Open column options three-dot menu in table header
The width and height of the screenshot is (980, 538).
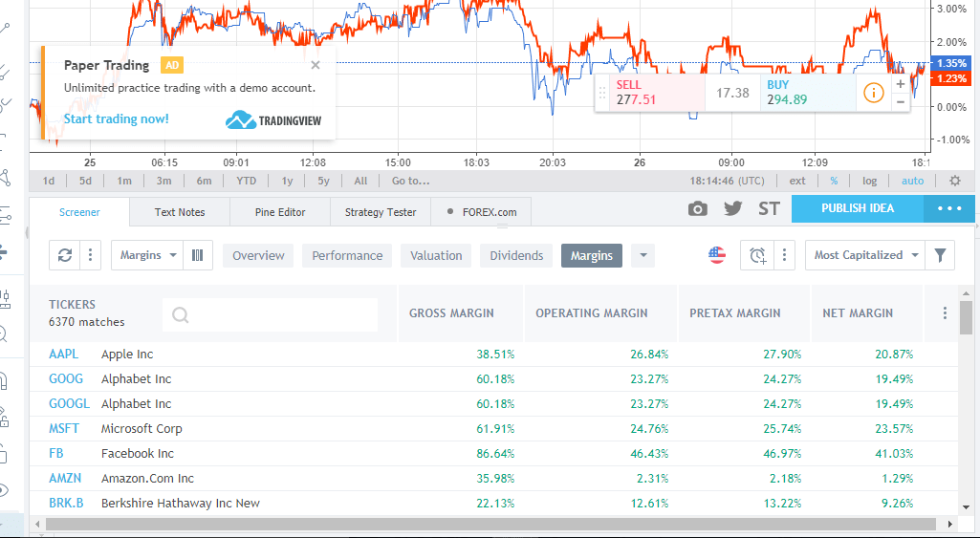point(945,312)
